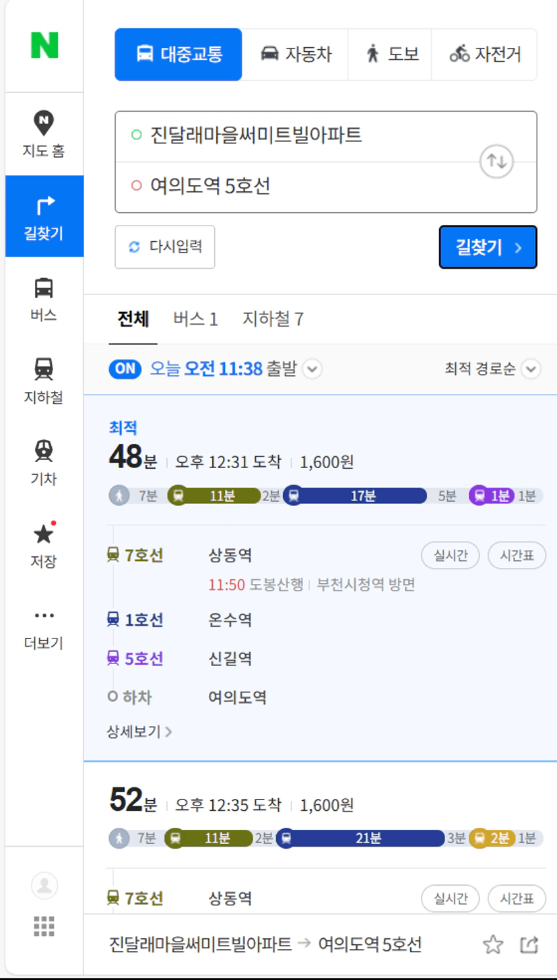Image resolution: width=557 pixels, height=980 pixels.
Task: Swap origin and destination arrows
Action: click(496, 162)
